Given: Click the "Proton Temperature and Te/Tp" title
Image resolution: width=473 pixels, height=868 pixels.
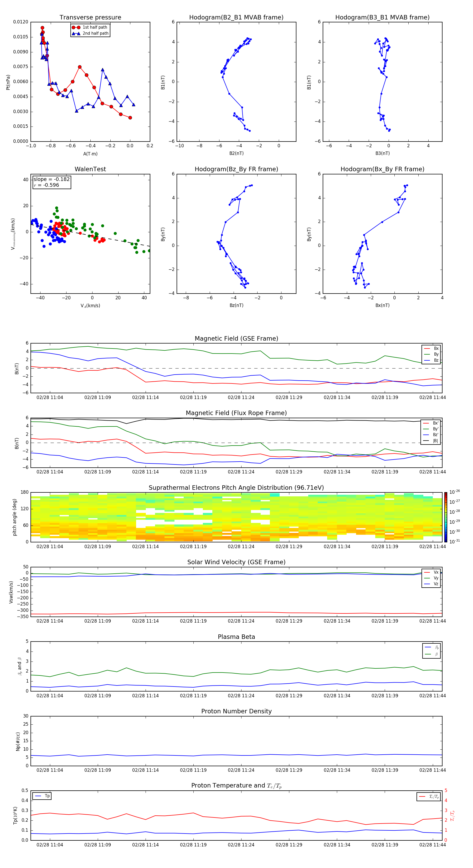Looking at the screenshot, I should 236,786.
